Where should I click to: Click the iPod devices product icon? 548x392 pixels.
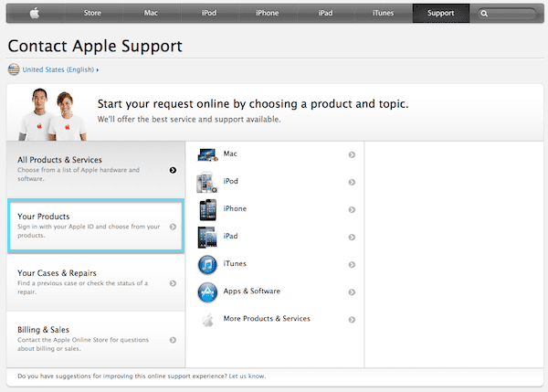click(x=207, y=182)
